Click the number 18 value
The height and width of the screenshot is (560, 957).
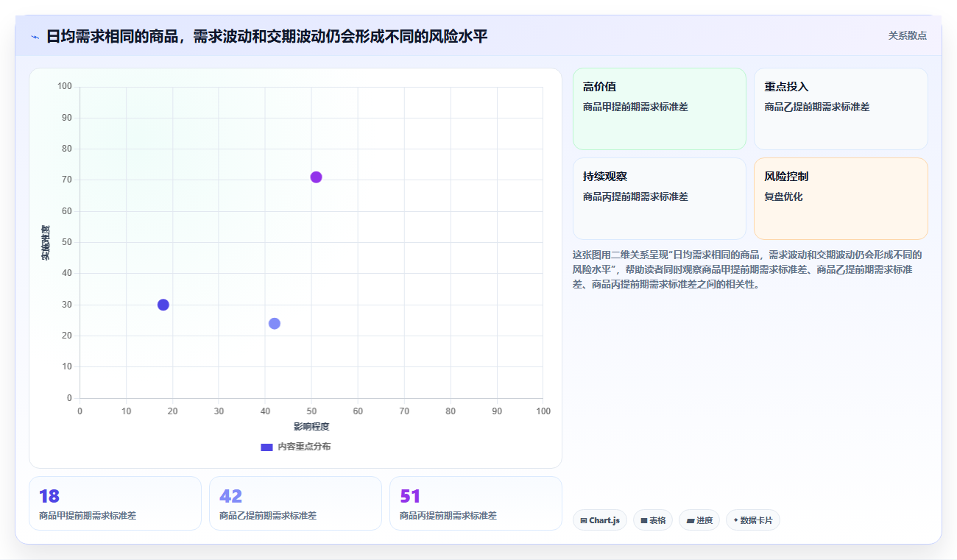pos(49,496)
